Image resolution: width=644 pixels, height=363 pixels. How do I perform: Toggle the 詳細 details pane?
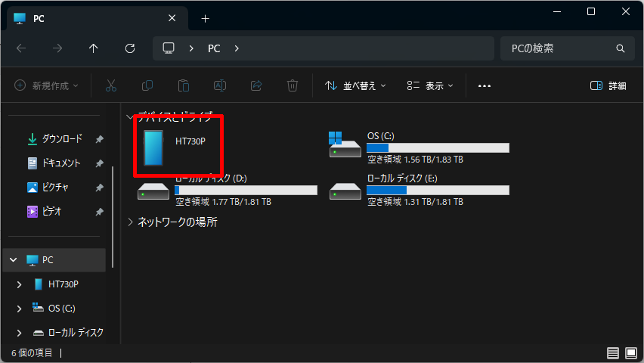[x=608, y=85]
